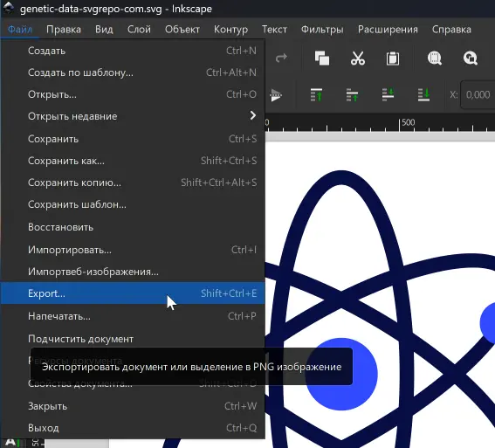Choose Сохранить menu entry
Viewport: 495px width, 448px height.
click(x=133, y=139)
